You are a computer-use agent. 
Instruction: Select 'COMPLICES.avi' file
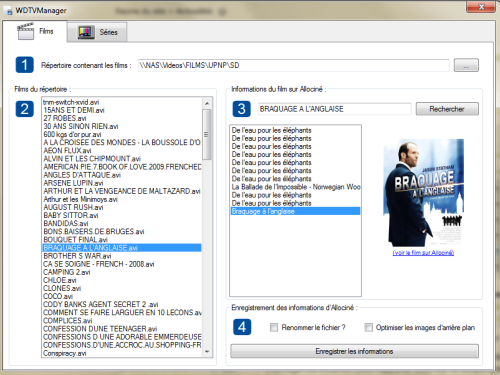tap(122, 321)
